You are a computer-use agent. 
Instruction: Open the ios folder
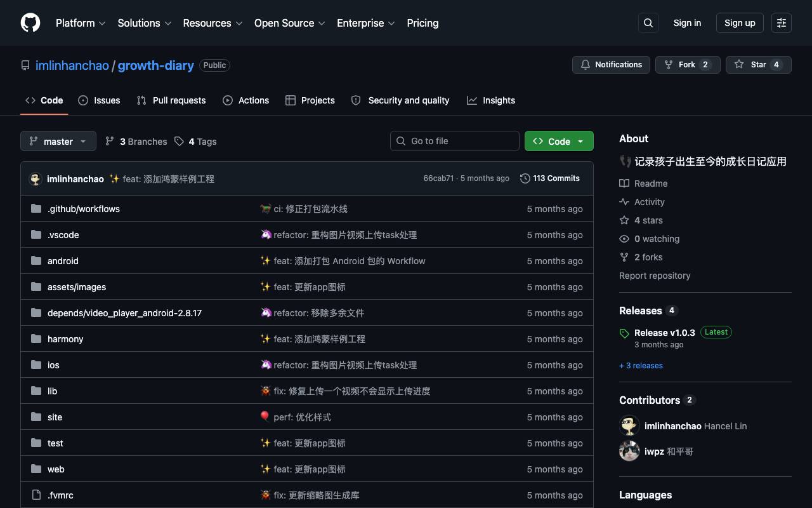point(53,365)
